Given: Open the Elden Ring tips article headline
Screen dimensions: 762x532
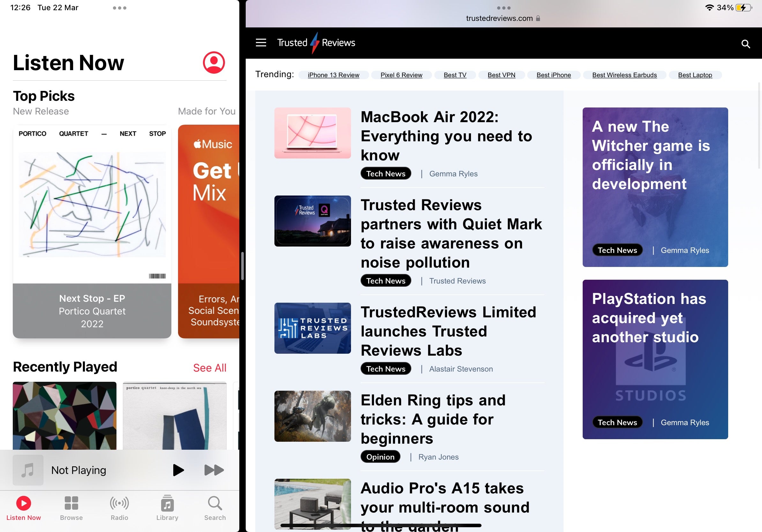Looking at the screenshot, I should click(433, 419).
